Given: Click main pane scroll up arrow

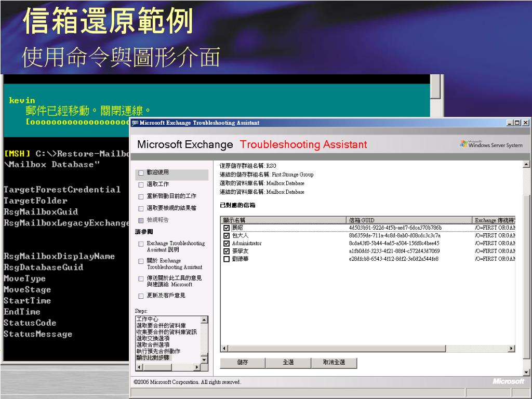Looking at the screenshot, I should click(526, 165).
